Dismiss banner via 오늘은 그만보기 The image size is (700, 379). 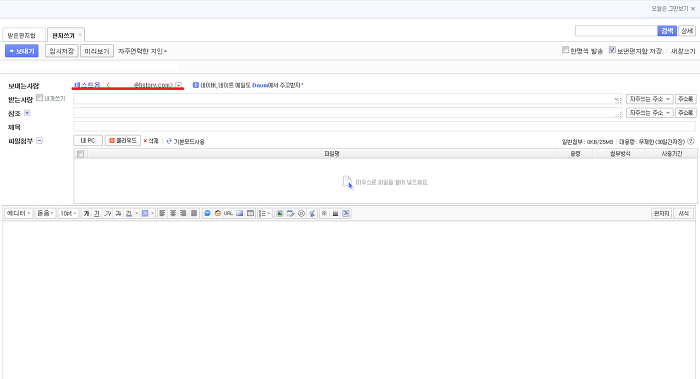point(673,8)
